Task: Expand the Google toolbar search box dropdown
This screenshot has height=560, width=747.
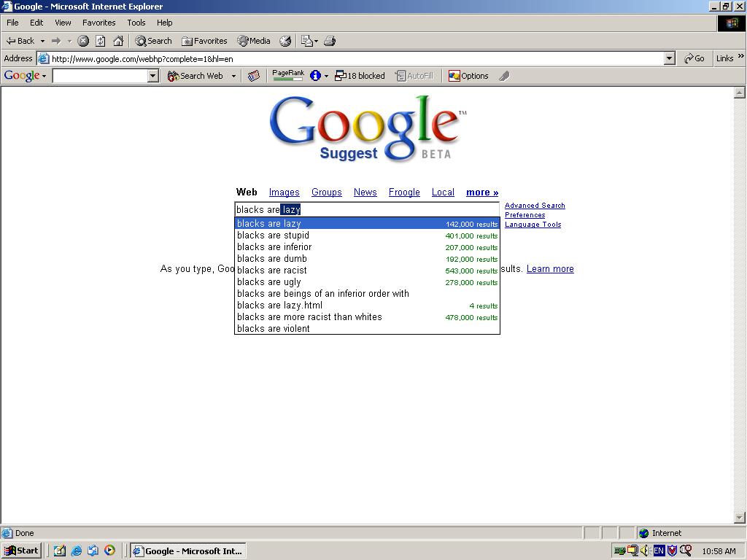Action: 153,76
